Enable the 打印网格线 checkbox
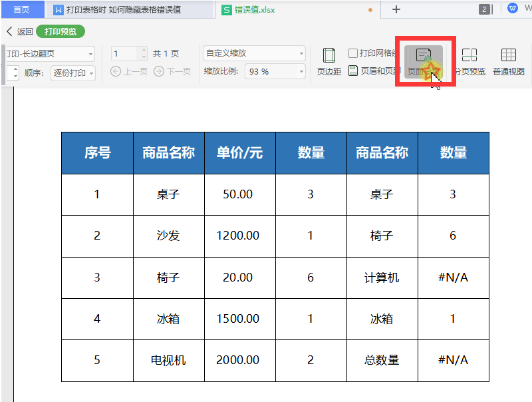Image resolution: width=532 pixels, height=402 pixels. 353,53
